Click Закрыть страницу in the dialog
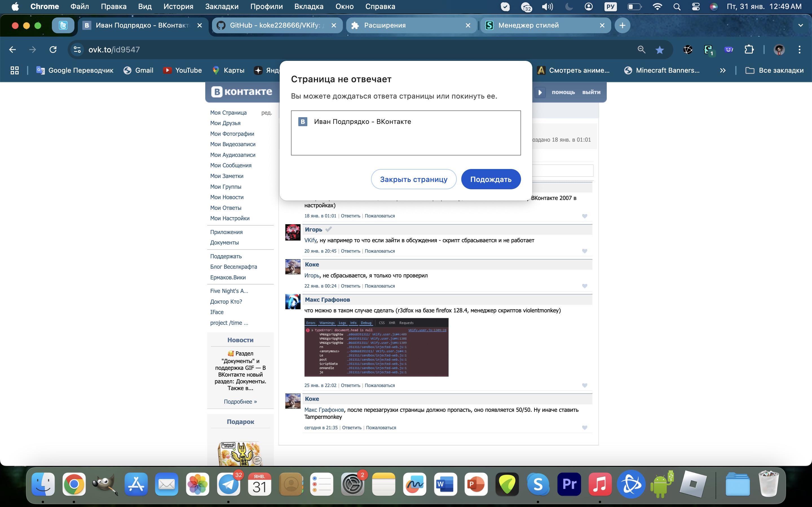The image size is (812, 507). pyautogui.click(x=413, y=179)
